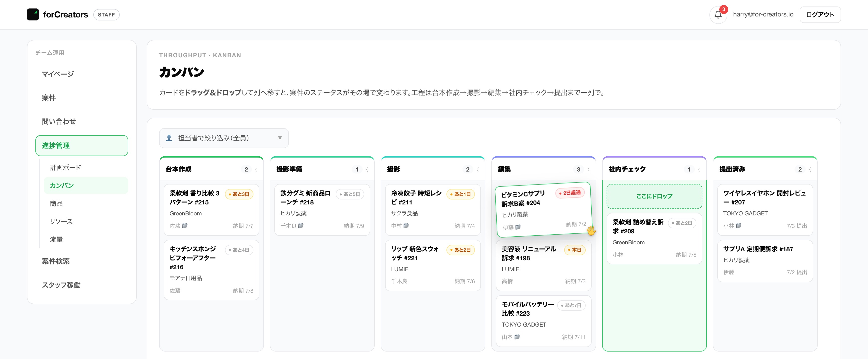
Task: Select 進捗管理 in sidebar
Action: point(82,146)
